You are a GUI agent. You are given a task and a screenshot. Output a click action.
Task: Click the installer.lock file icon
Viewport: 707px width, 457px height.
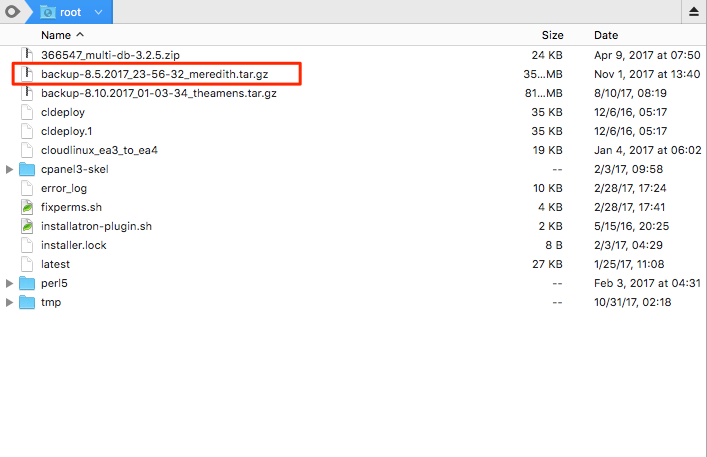27,245
